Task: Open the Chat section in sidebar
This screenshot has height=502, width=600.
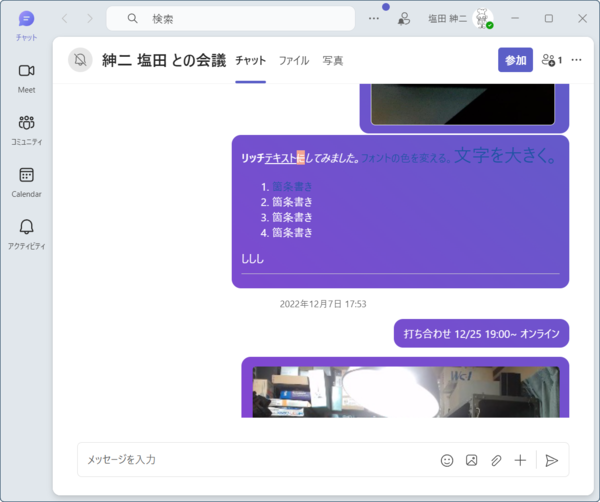Action: (x=26, y=25)
